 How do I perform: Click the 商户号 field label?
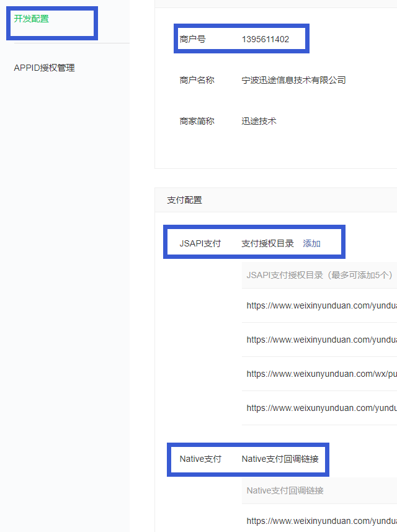click(192, 39)
